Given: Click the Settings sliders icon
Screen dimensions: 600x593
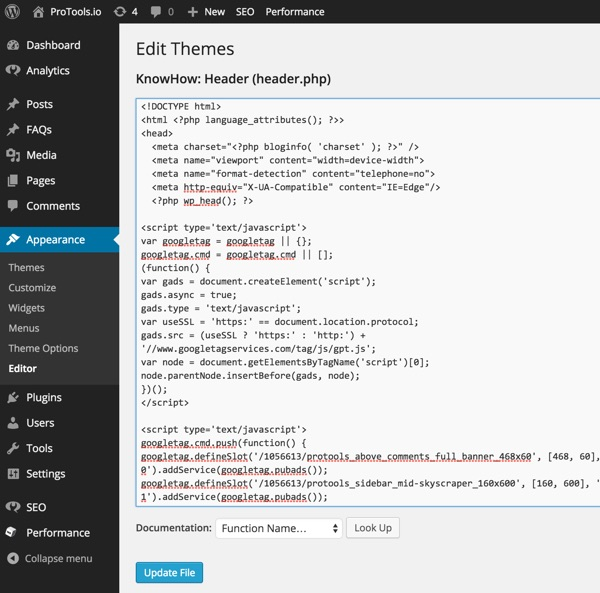Looking at the screenshot, I should [13, 474].
